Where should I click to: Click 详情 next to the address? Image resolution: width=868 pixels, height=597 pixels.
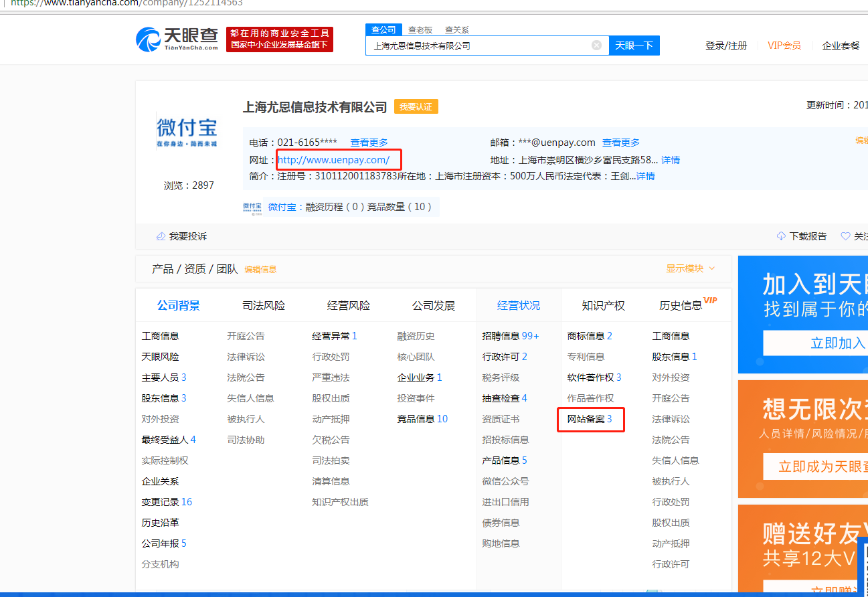point(671,160)
